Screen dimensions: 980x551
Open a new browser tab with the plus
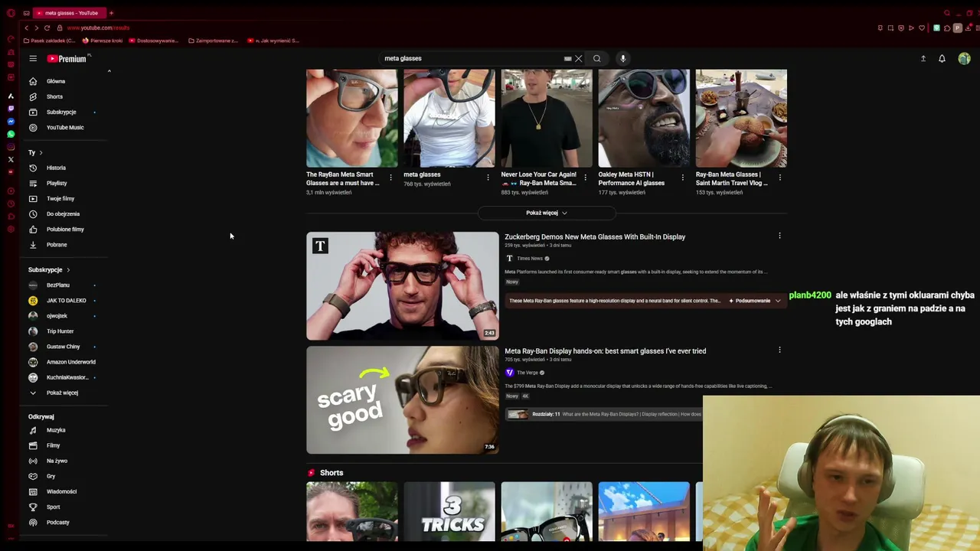click(111, 13)
